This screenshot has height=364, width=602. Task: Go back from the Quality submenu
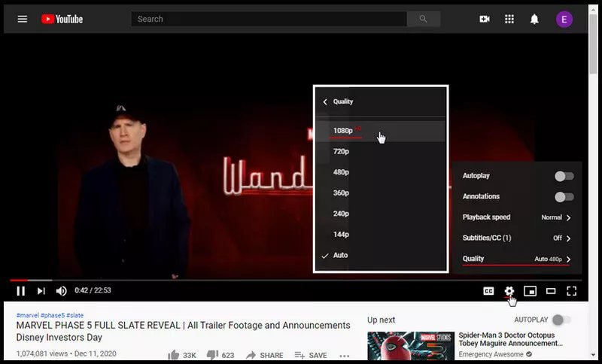(325, 102)
